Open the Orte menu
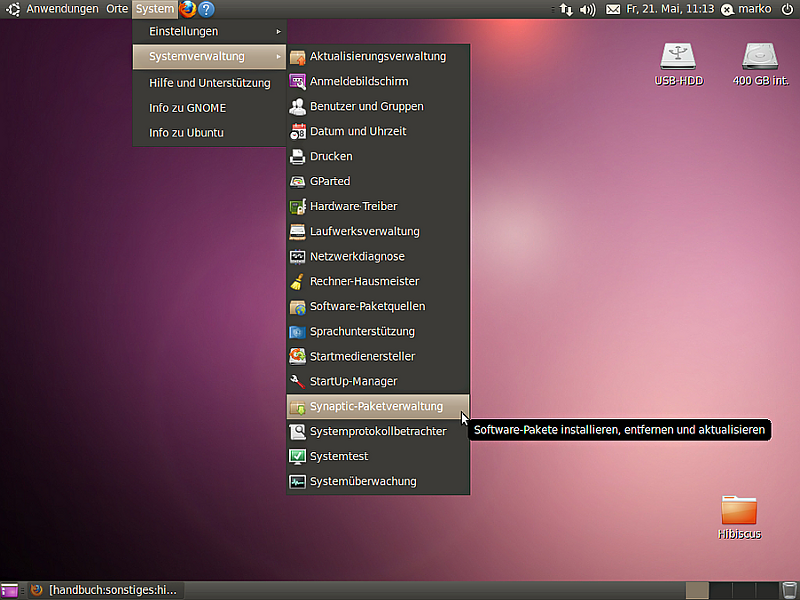Image resolution: width=800 pixels, height=600 pixels. (x=117, y=9)
